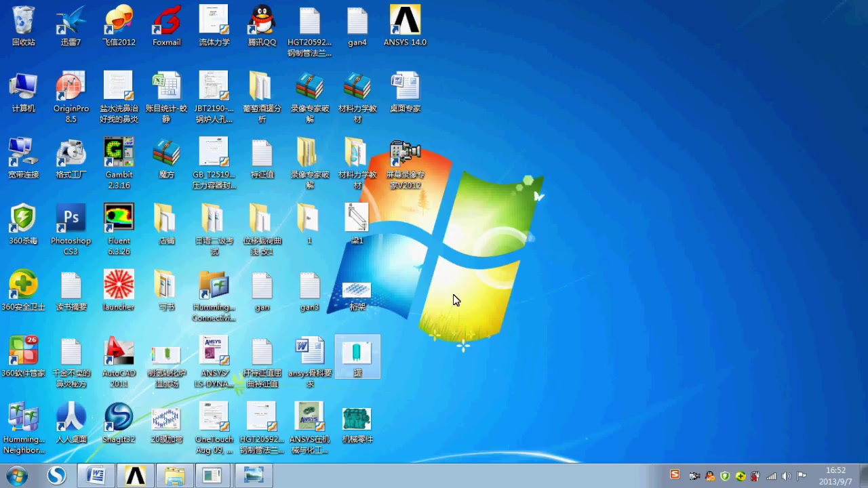This screenshot has height=488, width=868.
Task: Open the clock showing 16:52
Action: pyautogui.click(x=835, y=476)
